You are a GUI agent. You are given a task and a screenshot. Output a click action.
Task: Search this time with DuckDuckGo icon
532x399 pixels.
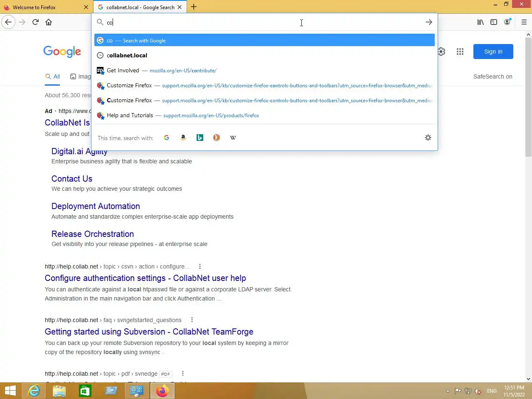pos(217,138)
